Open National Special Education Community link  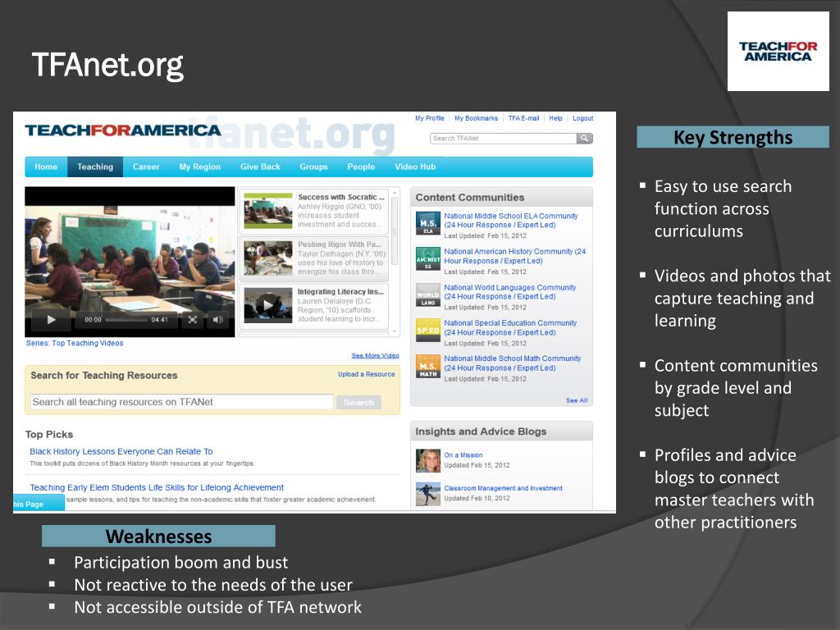(510, 328)
